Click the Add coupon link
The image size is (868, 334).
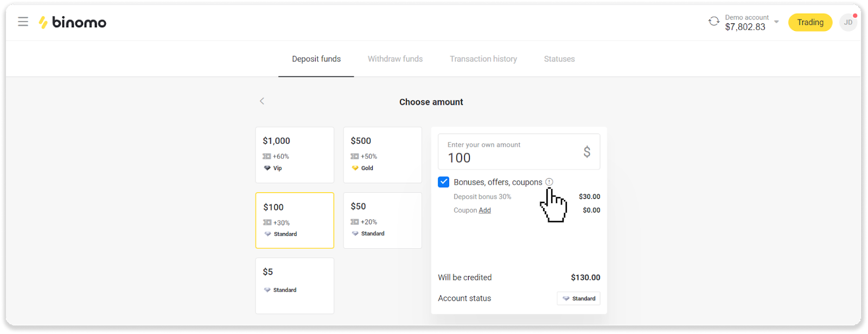coord(484,210)
